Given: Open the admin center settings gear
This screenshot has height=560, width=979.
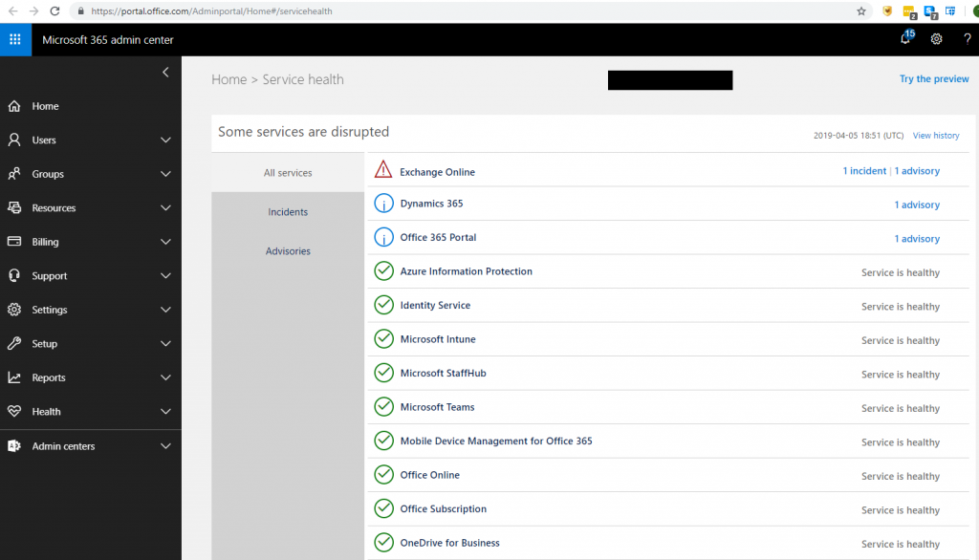Looking at the screenshot, I should point(936,39).
